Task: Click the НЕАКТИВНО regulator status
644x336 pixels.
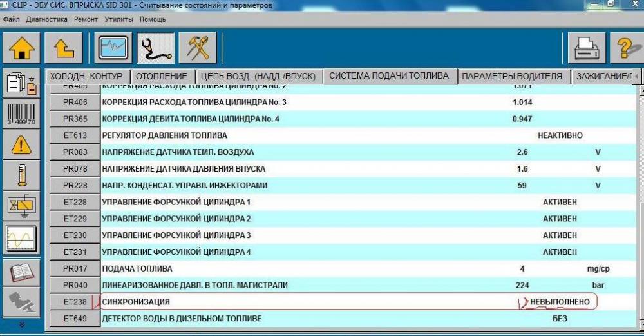Action: (x=560, y=135)
